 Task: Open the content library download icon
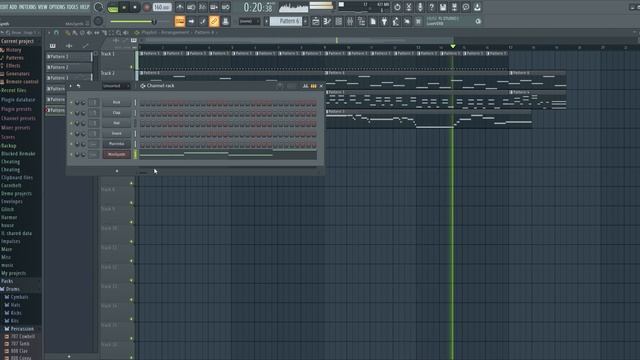[x=477, y=7]
